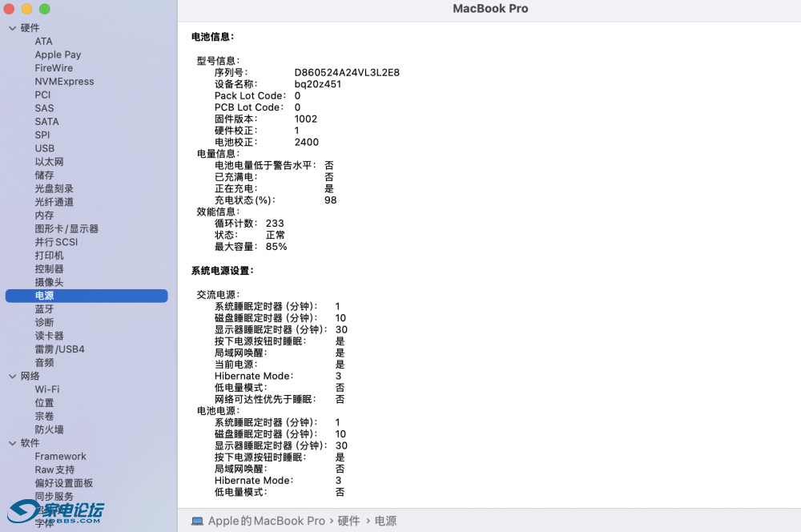The image size is (801, 532).
Task: Open the 内存 item
Action: click(44, 216)
